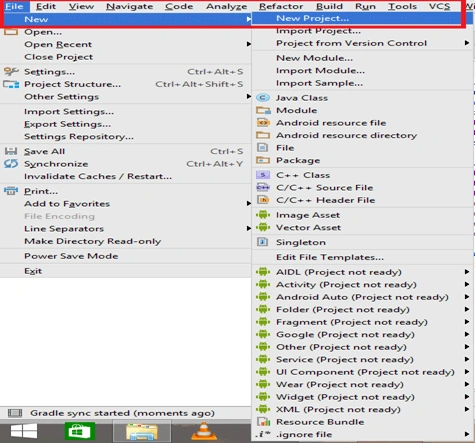Open the Tools menu
The image size is (475, 443).
point(402,6)
